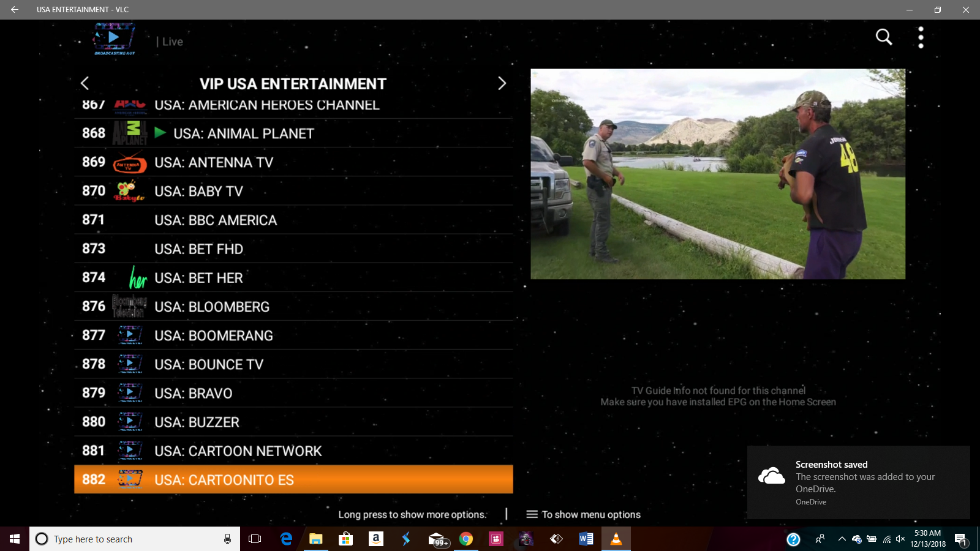The width and height of the screenshot is (980, 551).
Task: Select highlighted channel 882 USA: CARTOONITO ES
Action: [x=293, y=479]
